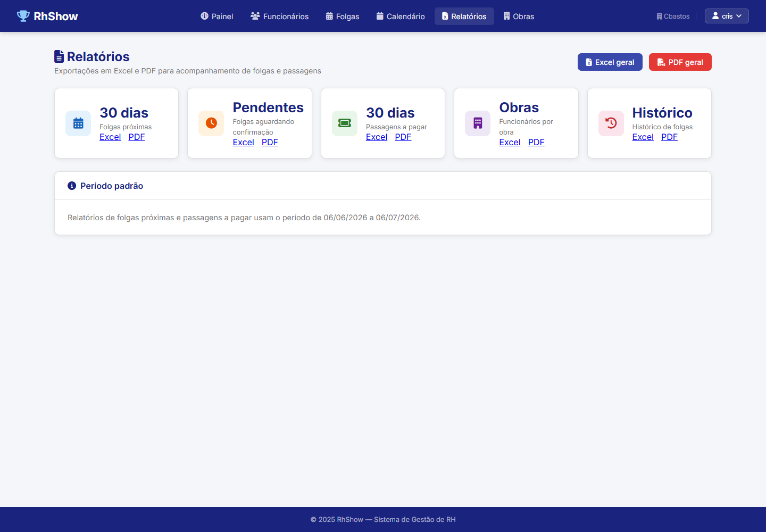Click the Período padrão heading
Screen dimensions: 766x532
coord(112,186)
